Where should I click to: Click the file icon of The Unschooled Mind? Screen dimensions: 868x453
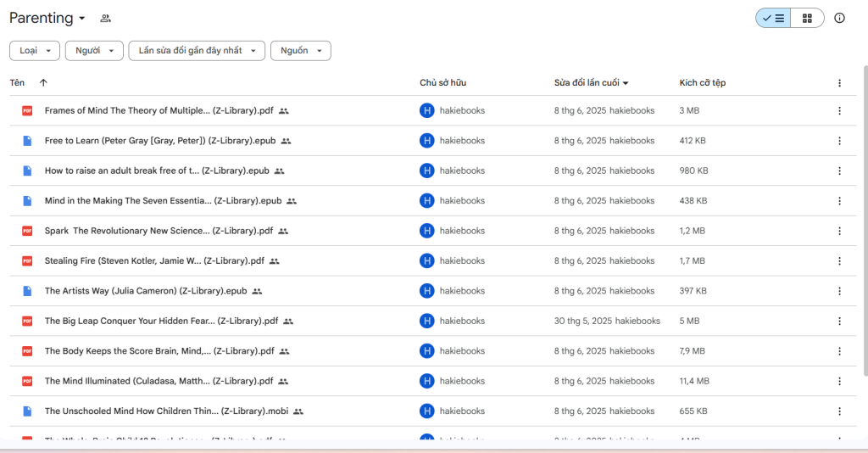click(x=27, y=411)
